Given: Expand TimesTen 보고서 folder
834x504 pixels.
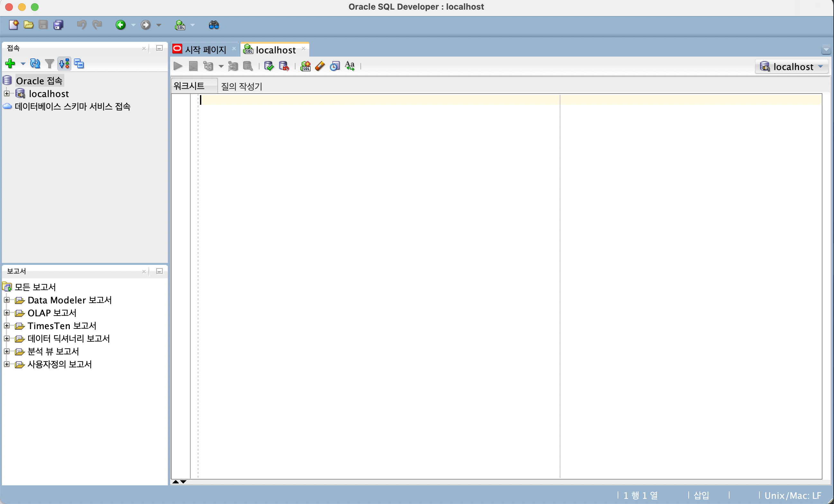Looking at the screenshot, I should 6,326.
